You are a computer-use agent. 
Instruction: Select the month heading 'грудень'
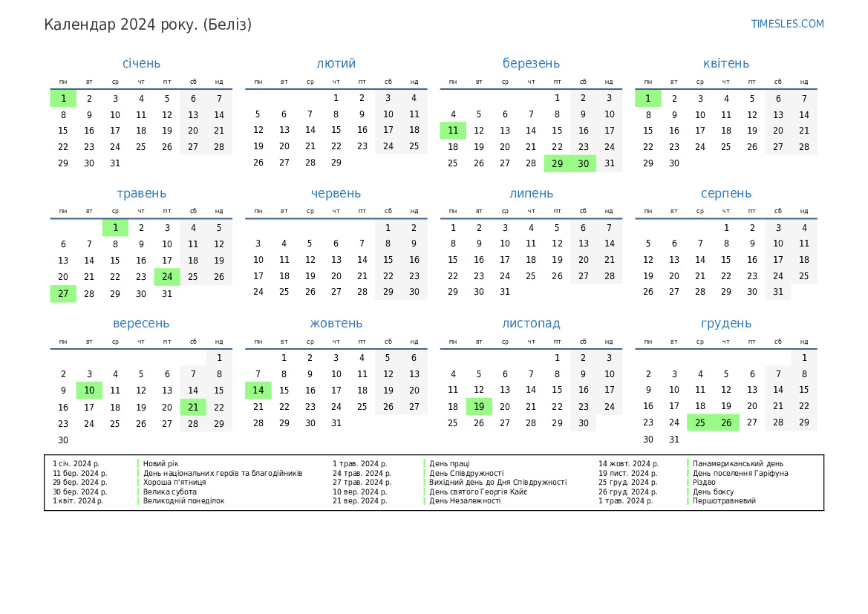point(725,323)
